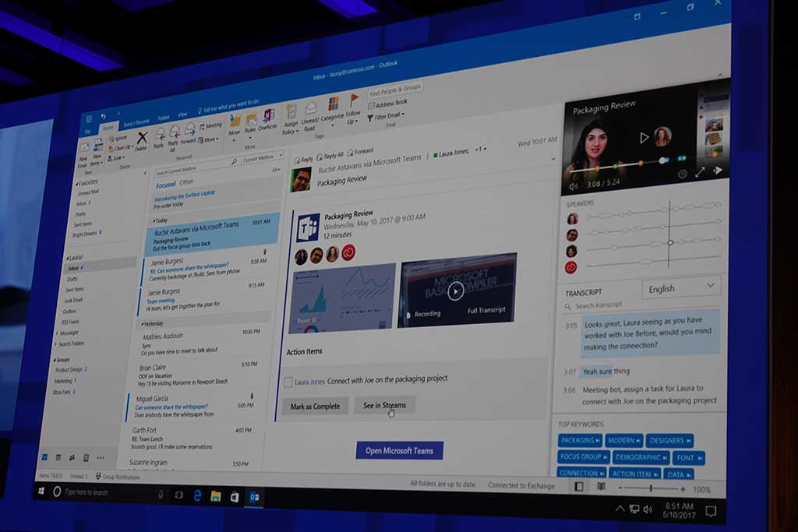The width and height of the screenshot is (798, 532).
Task: Click the Open Microsoft Teams button
Action: coord(398,450)
